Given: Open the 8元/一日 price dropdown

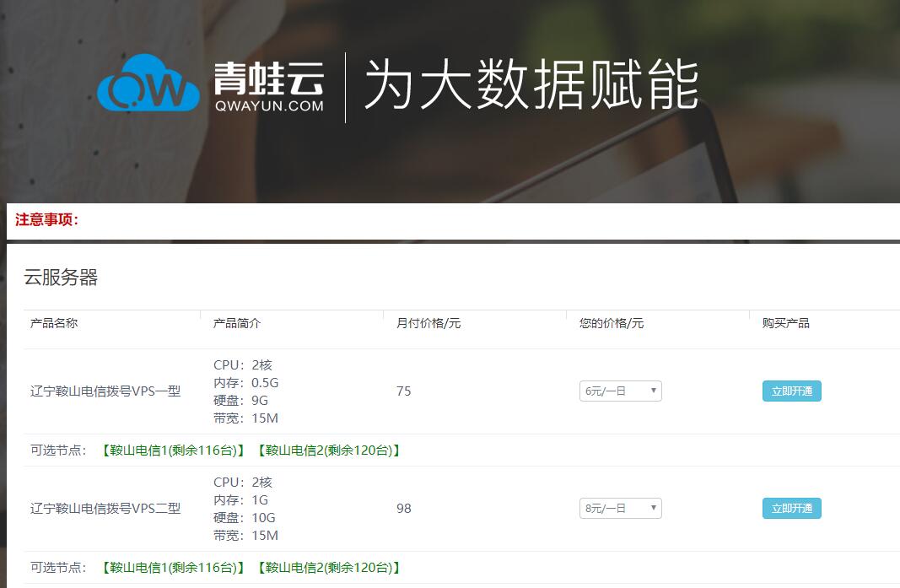Looking at the screenshot, I should pos(620,508).
